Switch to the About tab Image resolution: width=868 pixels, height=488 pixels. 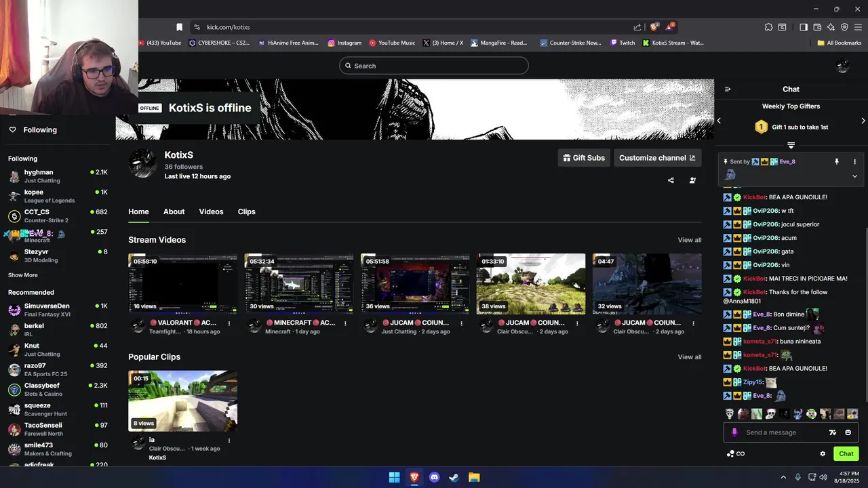click(174, 211)
